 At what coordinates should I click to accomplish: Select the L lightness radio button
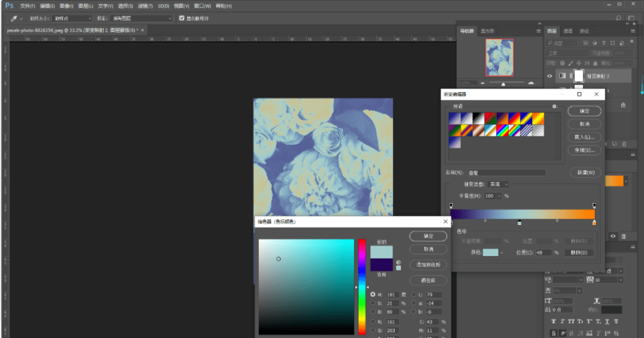pyautogui.click(x=414, y=294)
